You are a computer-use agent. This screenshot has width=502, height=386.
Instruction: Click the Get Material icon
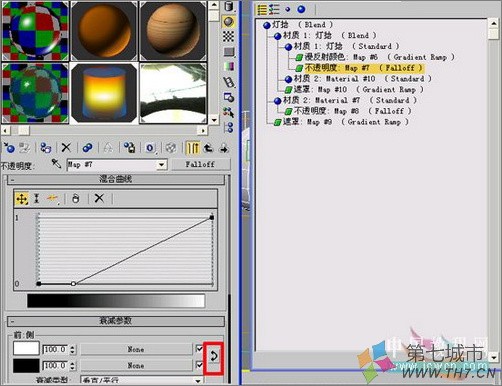[x=9, y=147]
